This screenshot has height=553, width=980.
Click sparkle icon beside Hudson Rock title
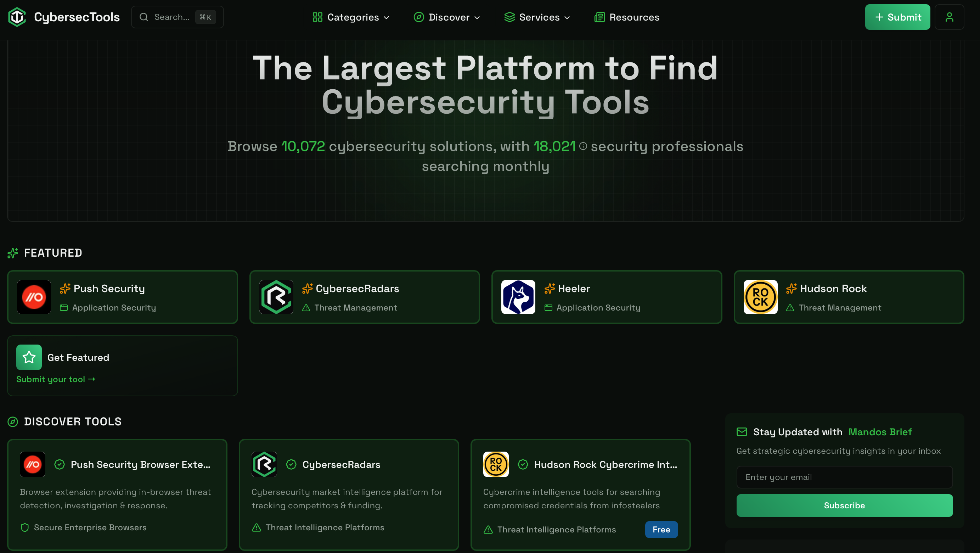(x=791, y=288)
